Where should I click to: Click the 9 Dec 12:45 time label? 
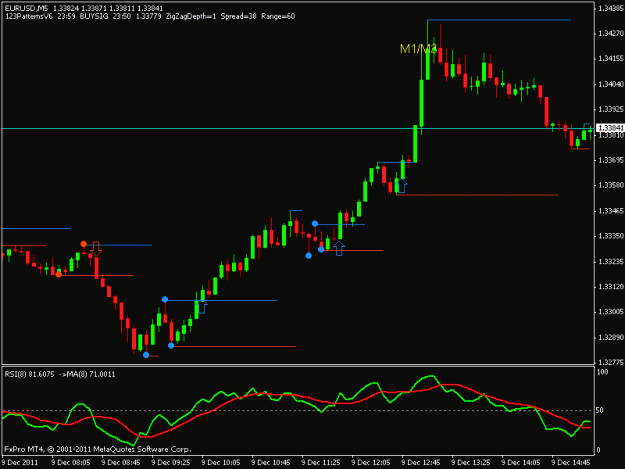point(421,463)
